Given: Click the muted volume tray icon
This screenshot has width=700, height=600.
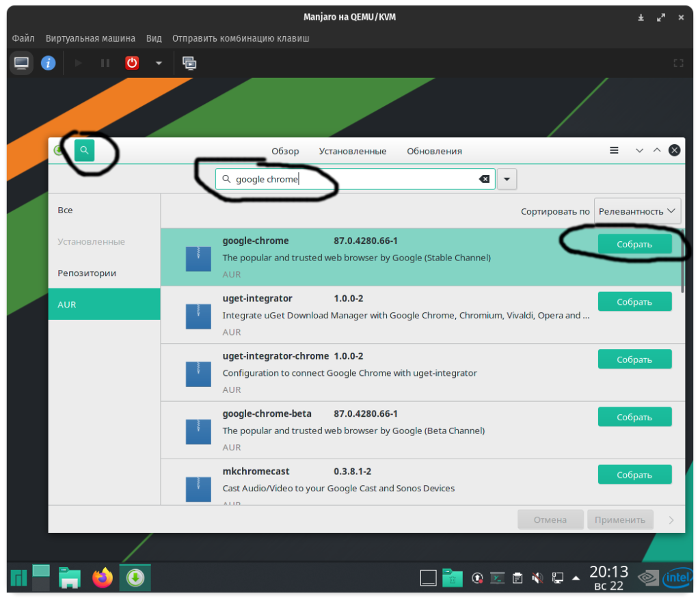Looking at the screenshot, I should [x=537, y=578].
